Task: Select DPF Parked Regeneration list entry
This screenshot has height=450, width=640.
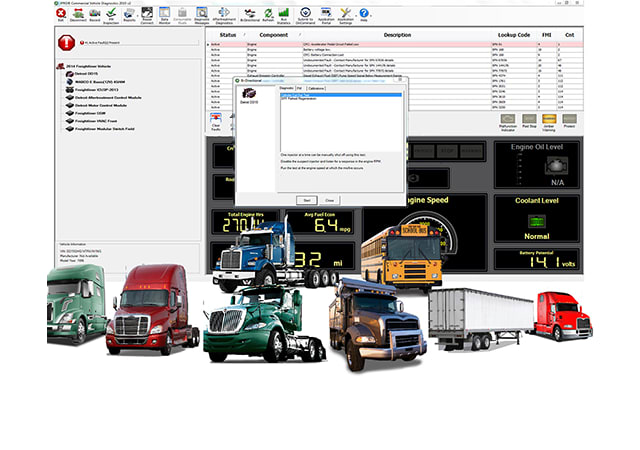Action: tap(299, 99)
